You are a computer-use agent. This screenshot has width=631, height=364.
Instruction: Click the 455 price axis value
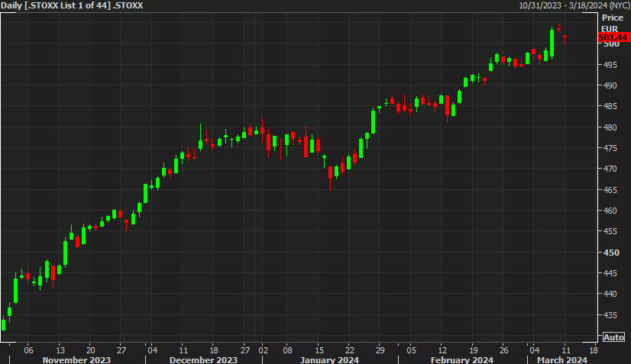610,232
